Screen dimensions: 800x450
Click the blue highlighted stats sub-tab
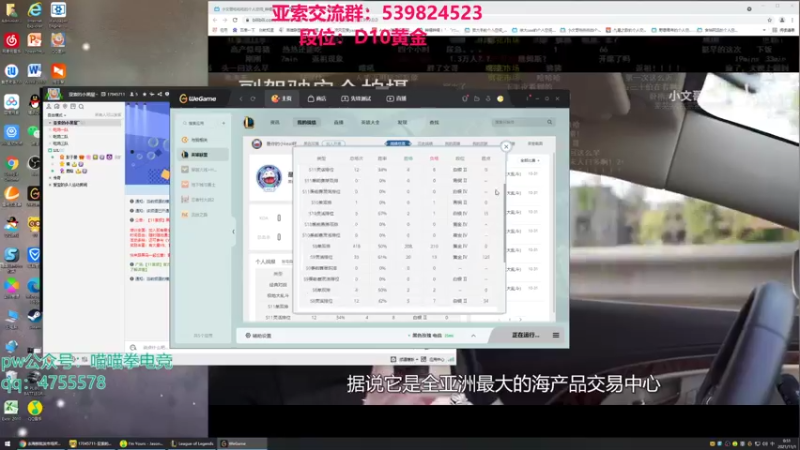click(397, 144)
